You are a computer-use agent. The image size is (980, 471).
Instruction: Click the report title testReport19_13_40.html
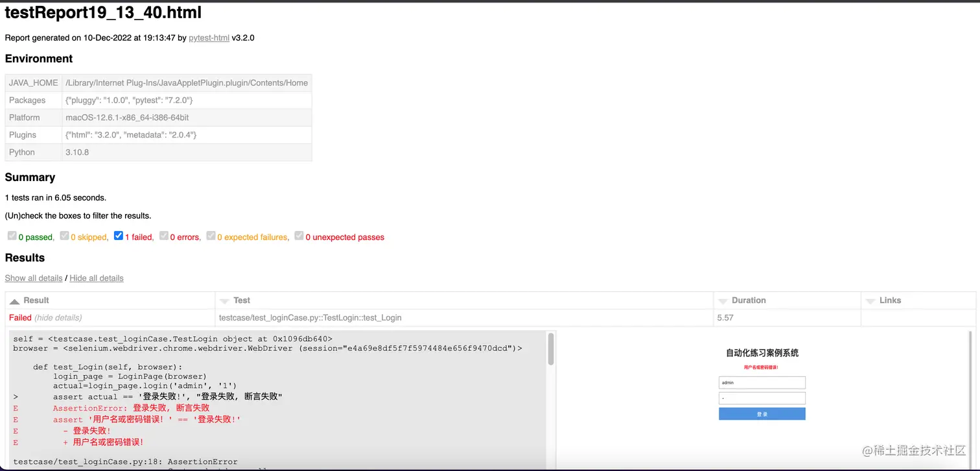pyautogui.click(x=103, y=12)
